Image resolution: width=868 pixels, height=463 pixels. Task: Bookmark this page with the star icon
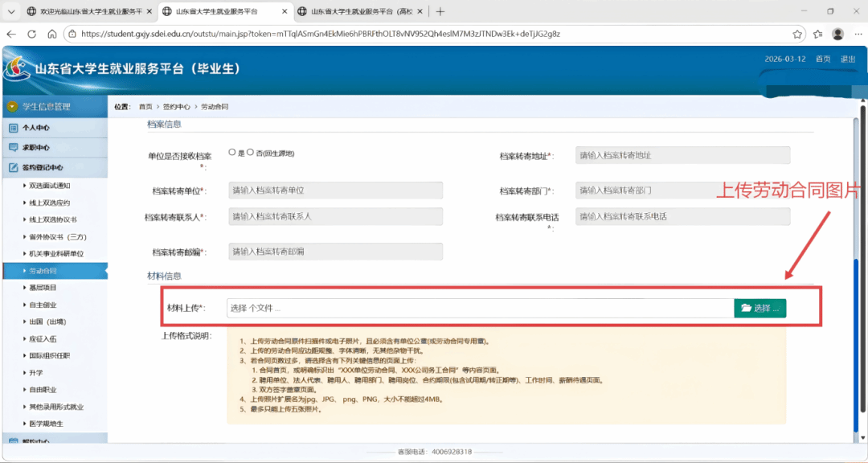797,34
